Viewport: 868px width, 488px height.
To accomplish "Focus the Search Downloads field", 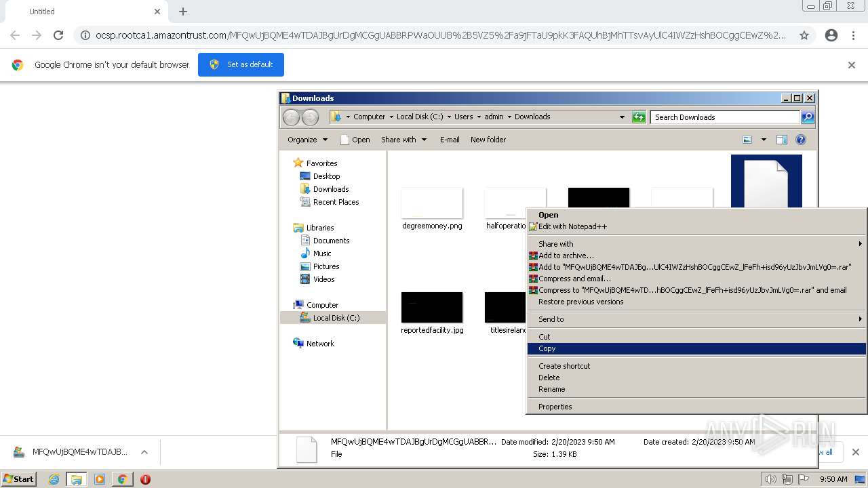I will [726, 117].
